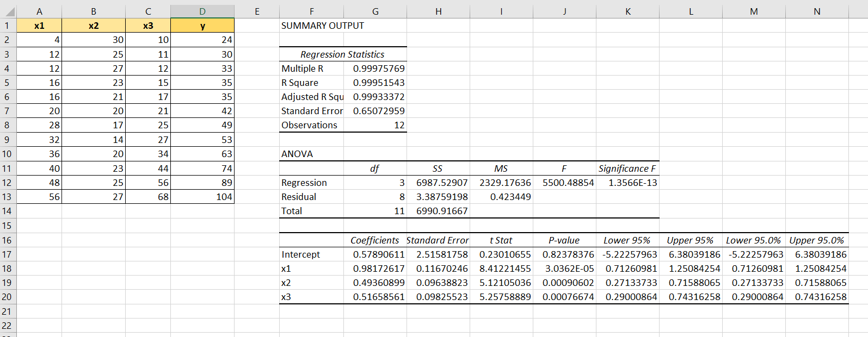The image size is (868, 337).
Task: Click the Multiple R value 0.99975769
Action: click(378, 68)
